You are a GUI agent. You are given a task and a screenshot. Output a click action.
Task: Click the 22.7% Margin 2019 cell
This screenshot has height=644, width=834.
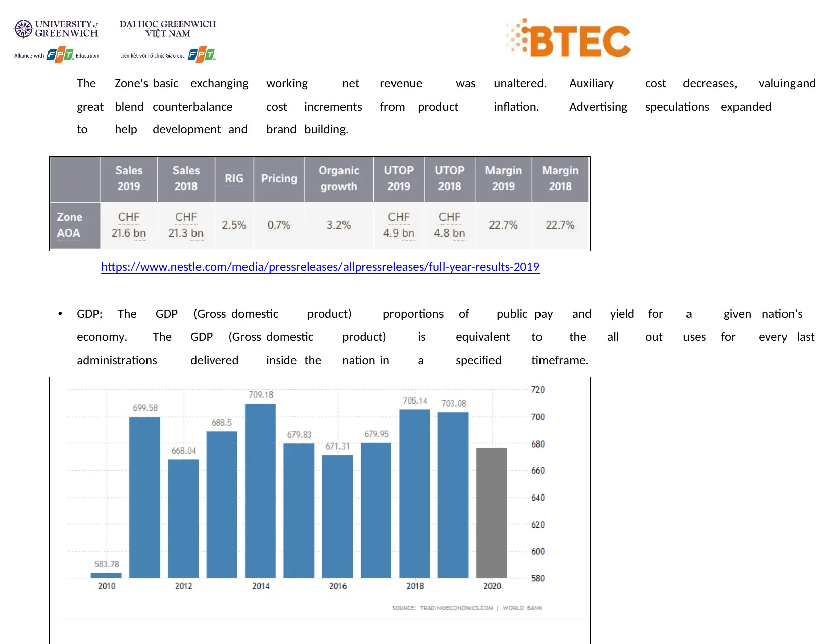click(503, 225)
